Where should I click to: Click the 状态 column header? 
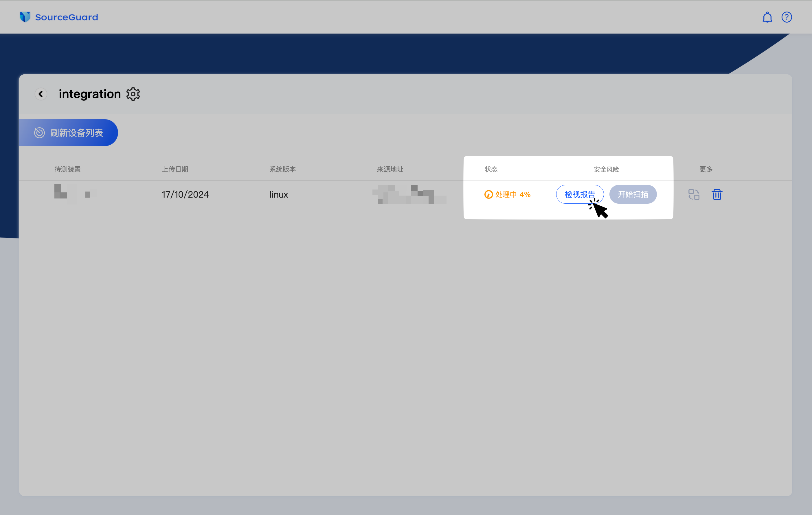point(491,169)
